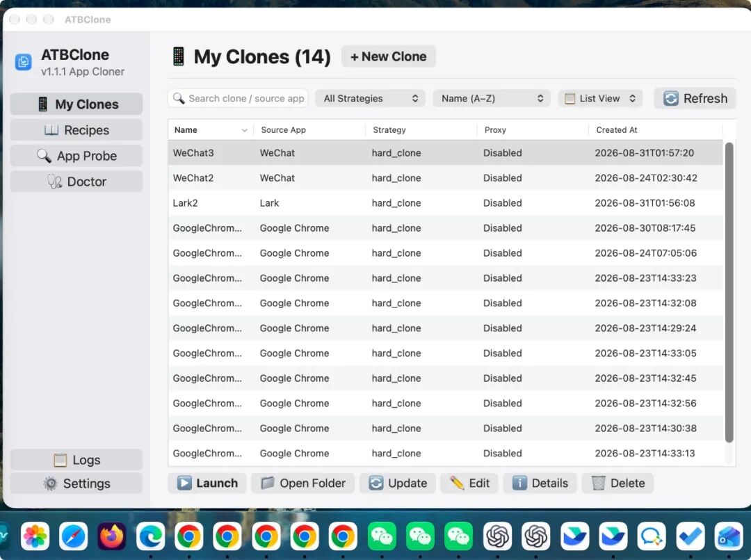Go to My Clones in the sidebar

click(76, 104)
